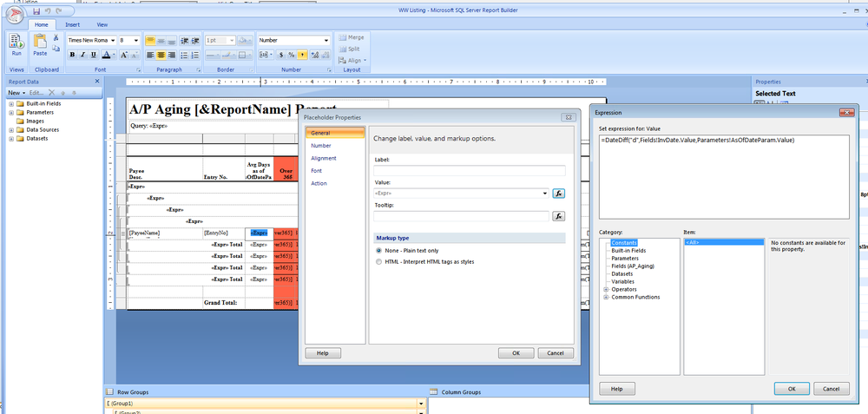The height and width of the screenshot is (414, 868).
Task: Switch to the View ribbon tab
Action: [102, 24]
